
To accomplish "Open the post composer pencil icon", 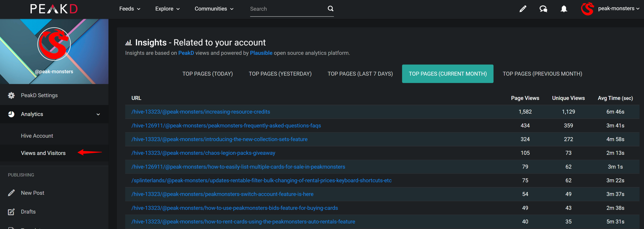I will point(523,9).
